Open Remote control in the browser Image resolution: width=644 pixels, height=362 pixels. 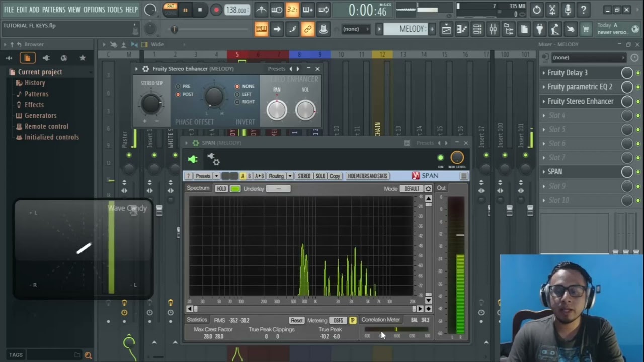[46, 126]
